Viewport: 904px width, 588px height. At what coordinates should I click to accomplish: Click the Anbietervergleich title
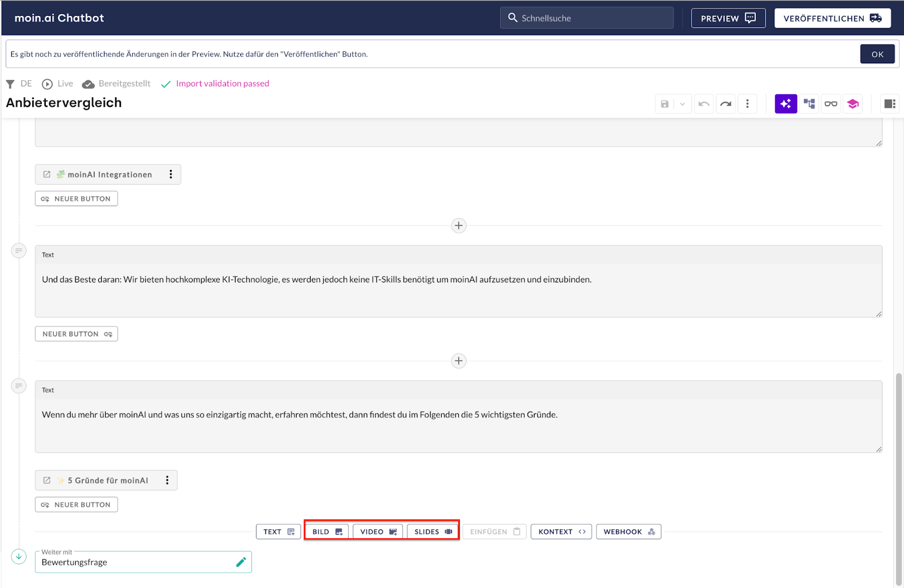[64, 103]
